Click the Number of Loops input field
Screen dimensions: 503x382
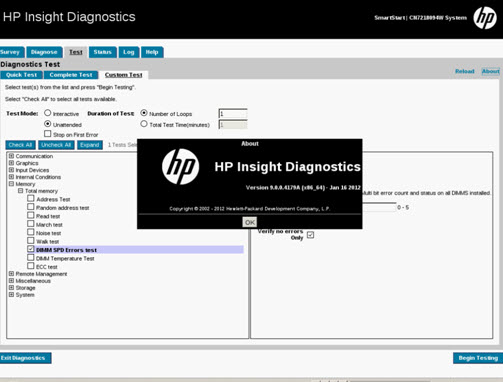pyautogui.click(x=233, y=114)
